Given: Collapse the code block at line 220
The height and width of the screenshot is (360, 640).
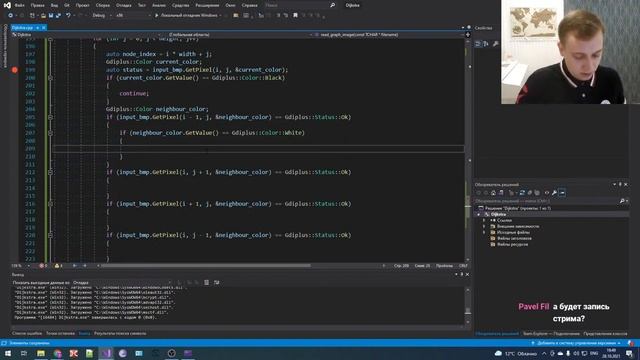Looking at the screenshot, I should click(x=51, y=235).
